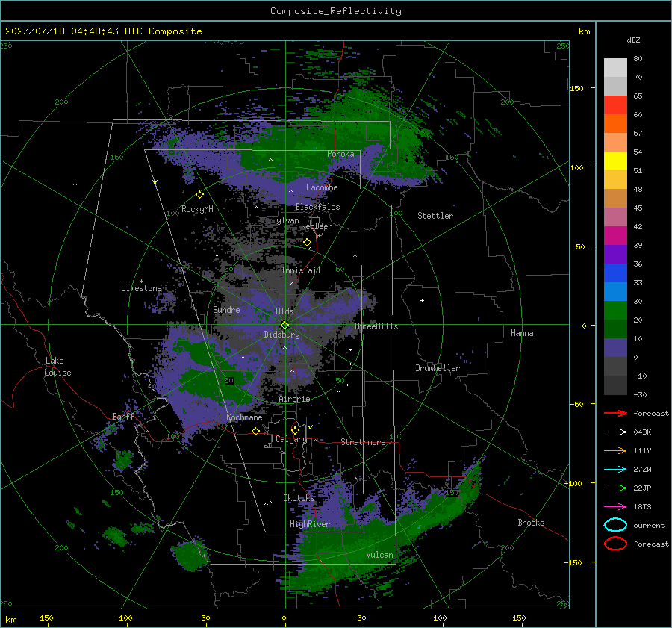This screenshot has height=628, width=672.
Task: Click the Limestone label
Action: 141,288
